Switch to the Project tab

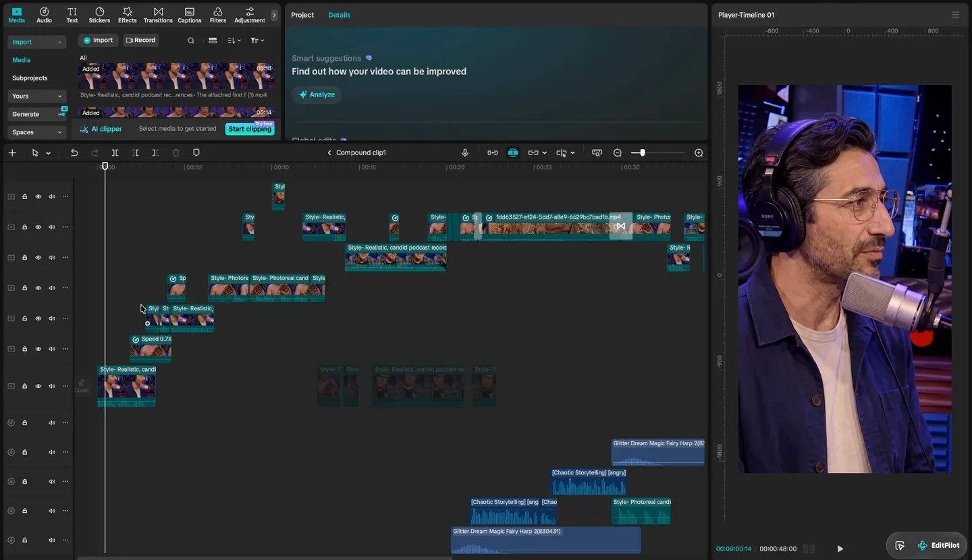pos(302,15)
